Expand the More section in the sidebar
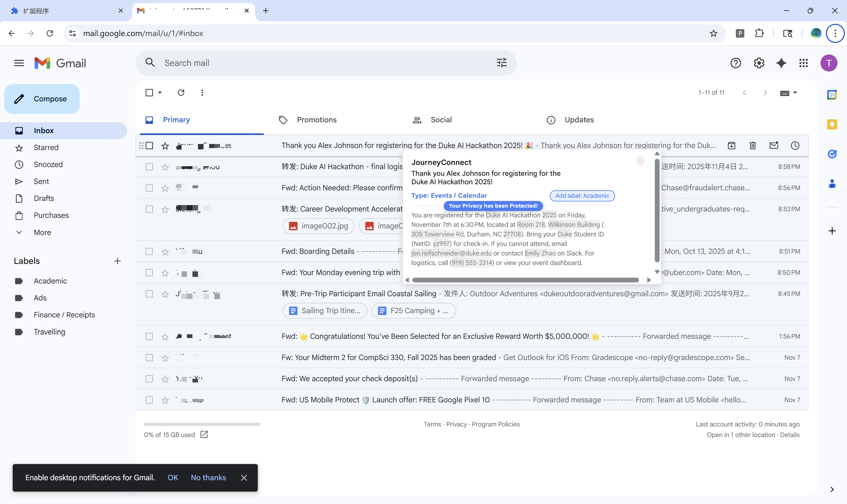The width and height of the screenshot is (847, 504). coord(42,233)
